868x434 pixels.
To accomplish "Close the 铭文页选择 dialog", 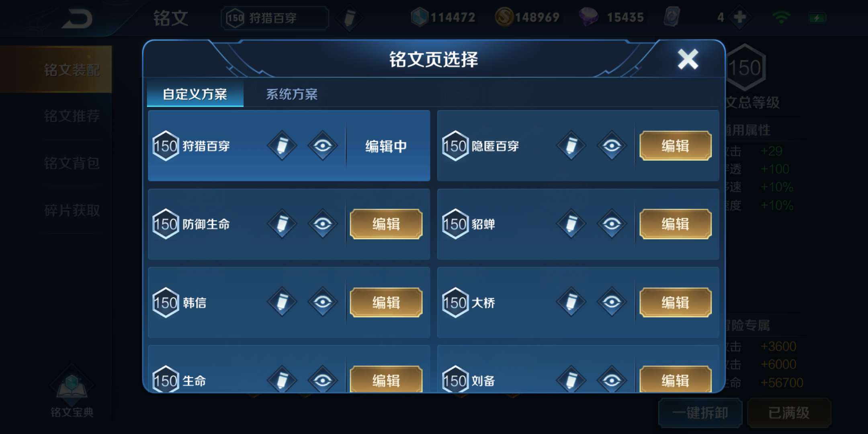I will click(688, 59).
